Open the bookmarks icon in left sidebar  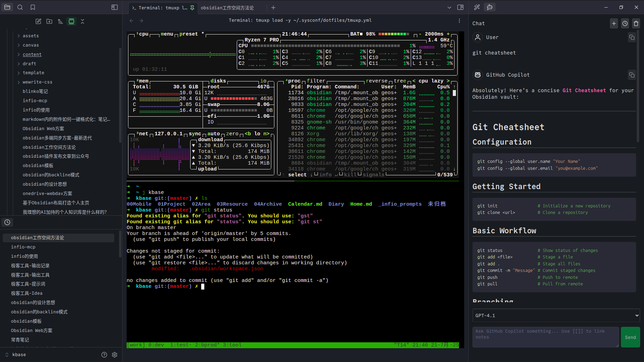click(33, 7)
